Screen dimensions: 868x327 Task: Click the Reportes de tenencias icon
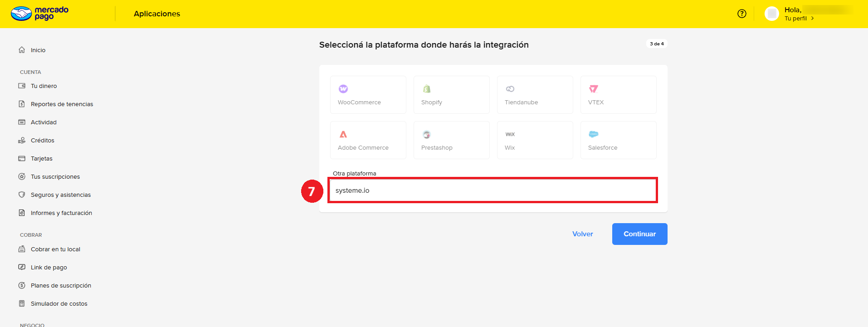[x=22, y=104]
